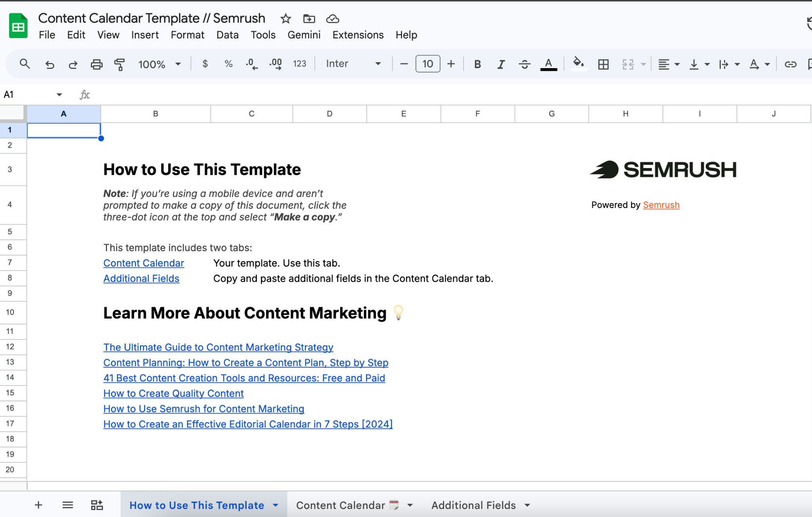
Task: Toggle bold formatting
Action: tap(477, 64)
